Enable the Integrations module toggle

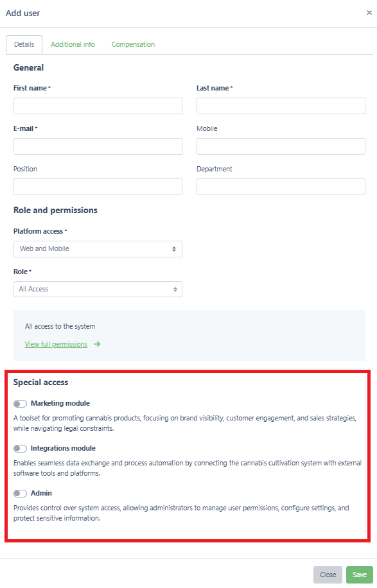pos(21,449)
